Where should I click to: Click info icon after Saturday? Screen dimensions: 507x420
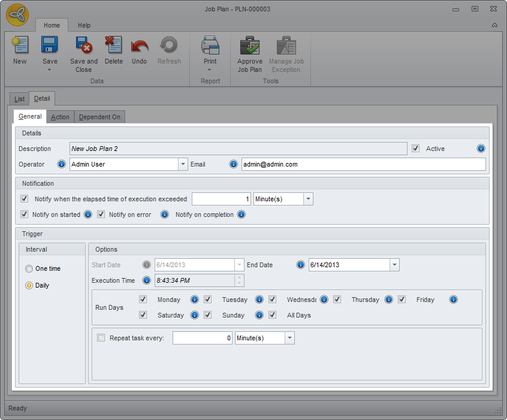(195, 315)
